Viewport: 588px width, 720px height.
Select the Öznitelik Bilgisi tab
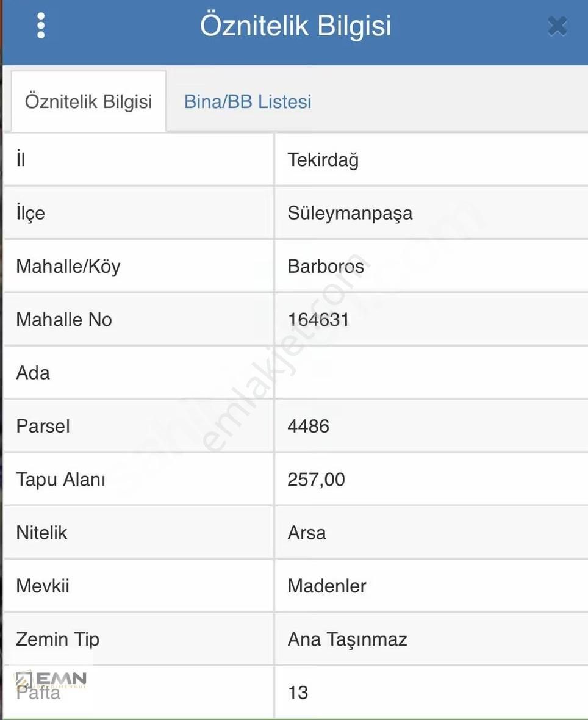point(88,101)
